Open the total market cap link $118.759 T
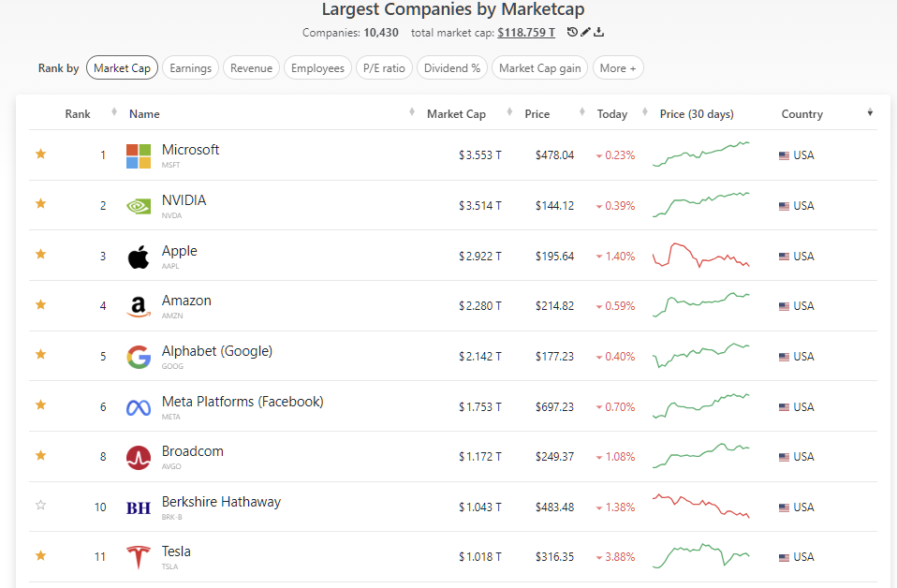 (x=526, y=32)
